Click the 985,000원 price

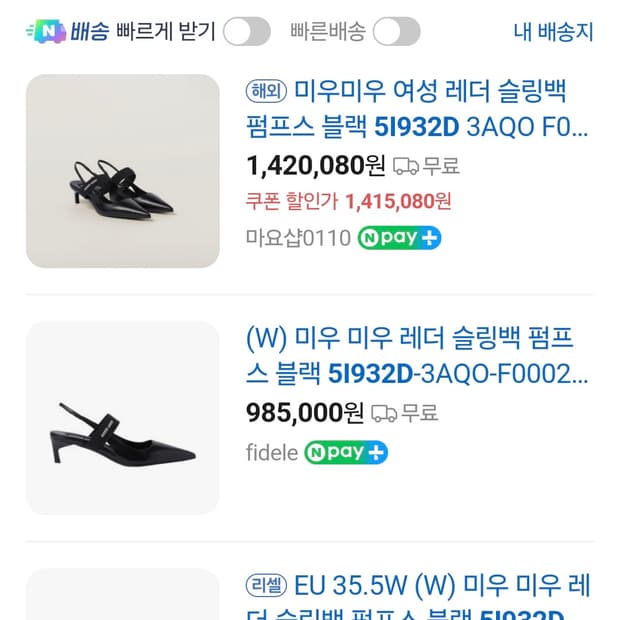(x=305, y=412)
